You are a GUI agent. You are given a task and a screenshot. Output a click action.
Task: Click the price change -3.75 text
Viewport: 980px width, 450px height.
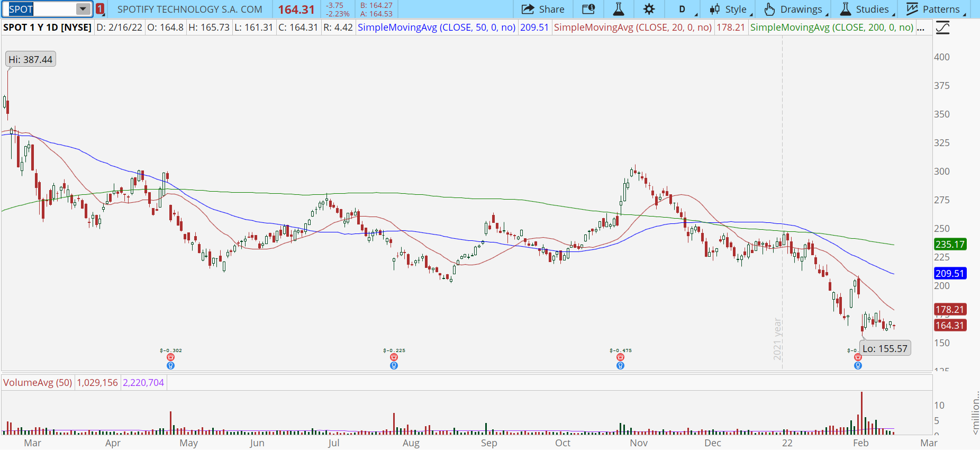click(334, 5)
